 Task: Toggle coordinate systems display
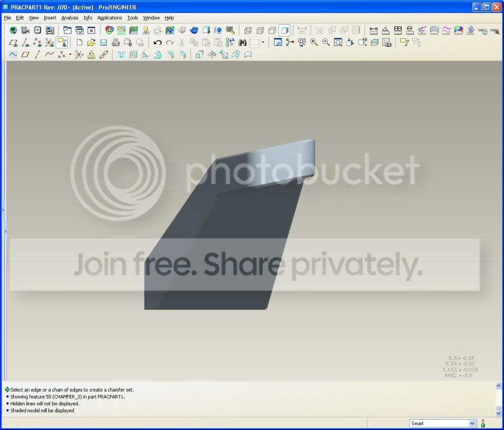click(50, 42)
